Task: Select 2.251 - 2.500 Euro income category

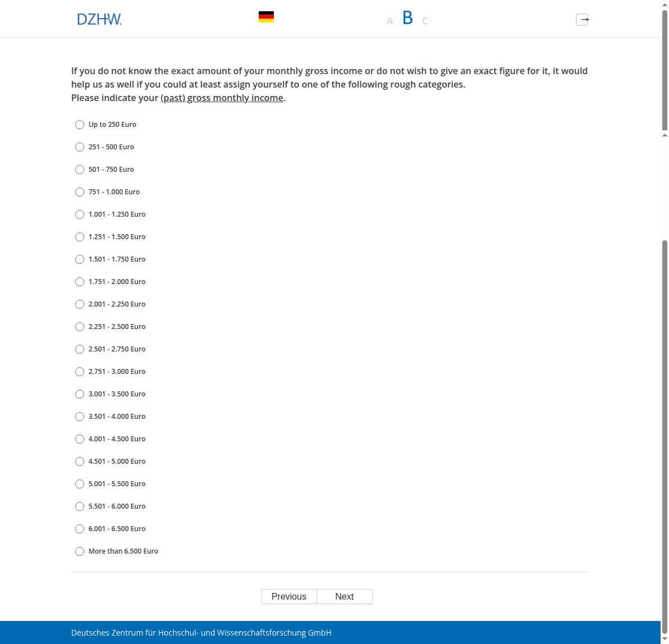Action: (x=80, y=327)
